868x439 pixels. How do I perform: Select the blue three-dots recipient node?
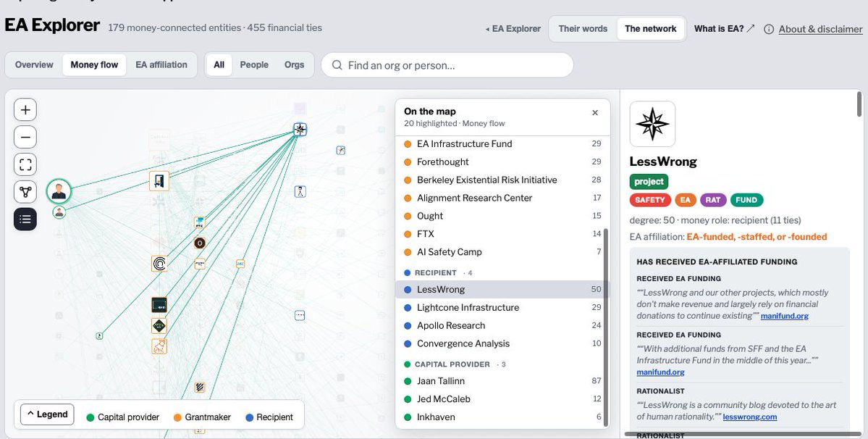point(300,316)
